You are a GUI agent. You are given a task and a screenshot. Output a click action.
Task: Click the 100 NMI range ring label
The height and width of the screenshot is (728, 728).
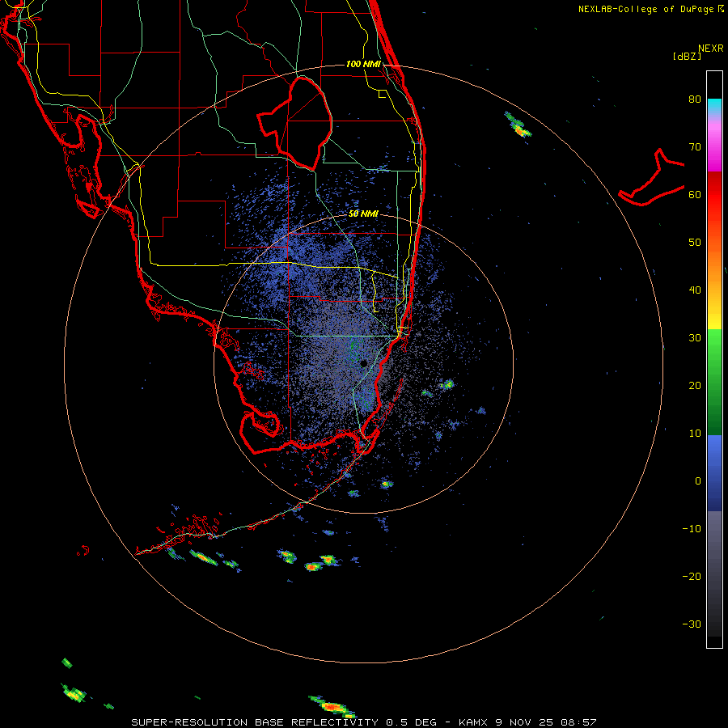point(363,64)
